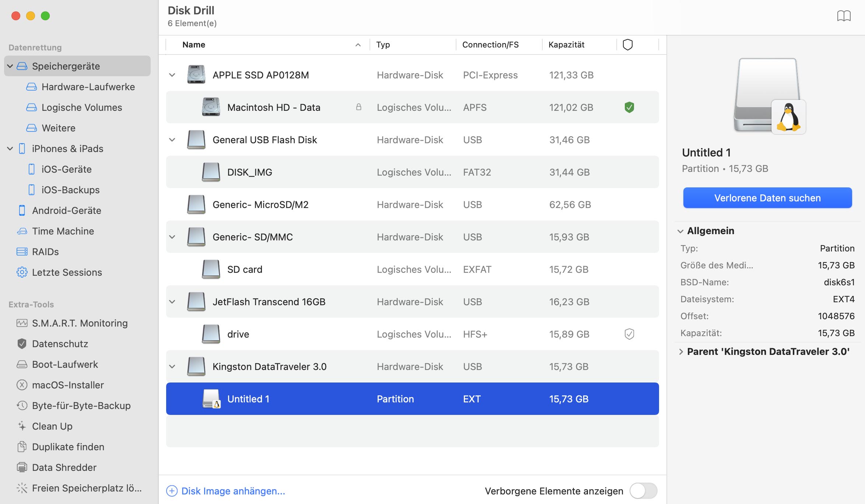Collapse iPhones & iPads sidebar group
The height and width of the screenshot is (504, 865).
tap(10, 149)
